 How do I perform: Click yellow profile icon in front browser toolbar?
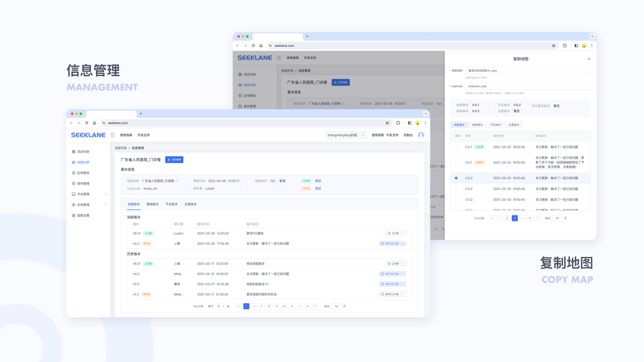pos(418,122)
